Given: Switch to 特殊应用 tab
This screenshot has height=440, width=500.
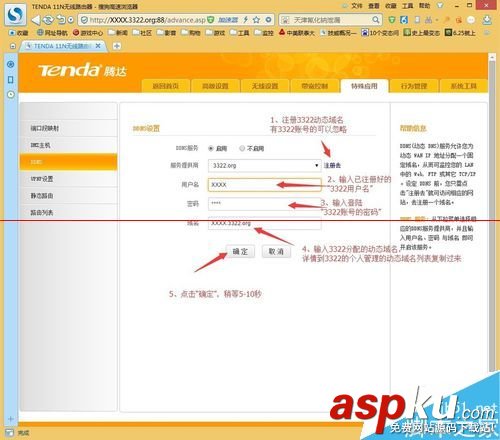Looking at the screenshot, I should tap(364, 86).
